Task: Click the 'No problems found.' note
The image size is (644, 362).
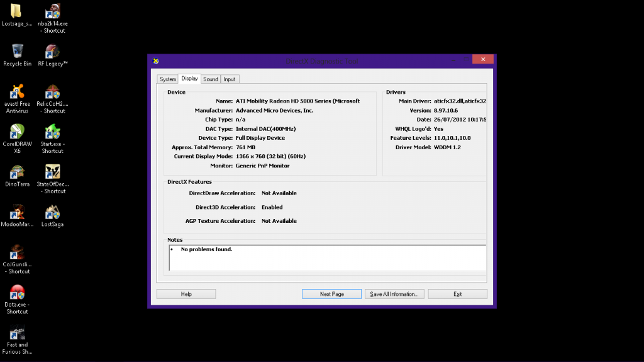Action: (206, 249)
